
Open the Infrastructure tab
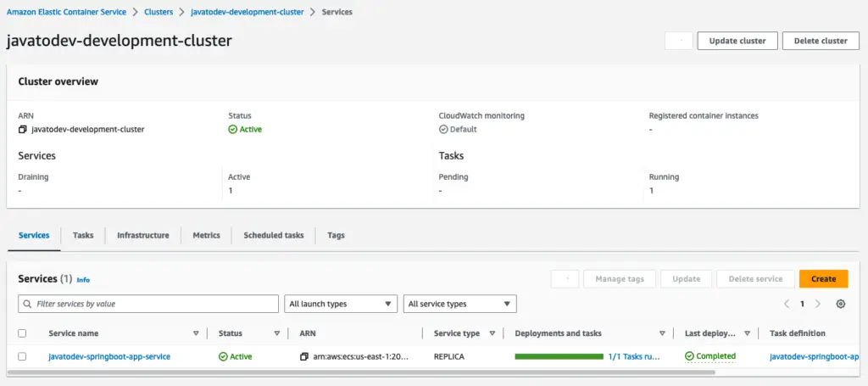click(142, 235)
